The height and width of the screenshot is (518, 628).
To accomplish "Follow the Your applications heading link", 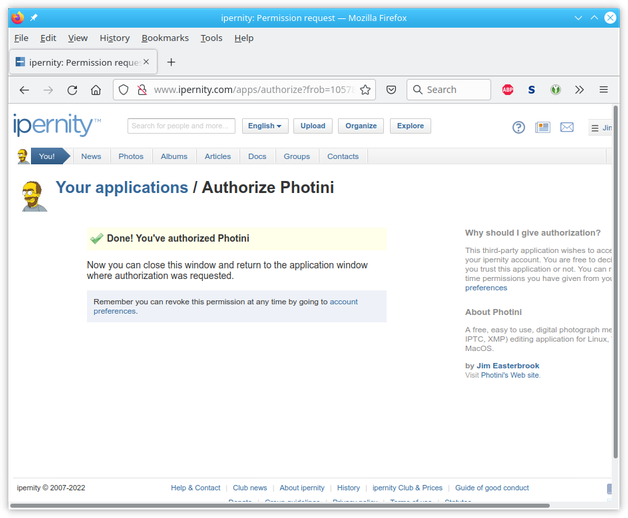I will [122, 187].
